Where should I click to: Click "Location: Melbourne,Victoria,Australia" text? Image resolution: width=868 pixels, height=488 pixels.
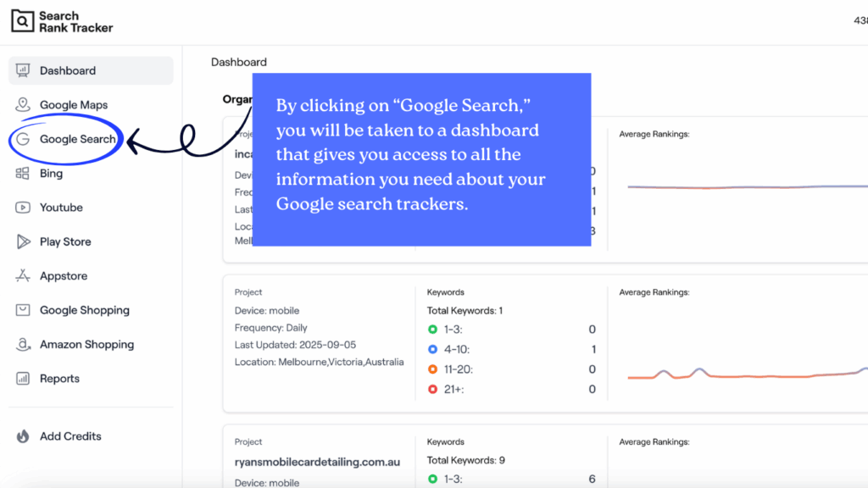[320, 362]
